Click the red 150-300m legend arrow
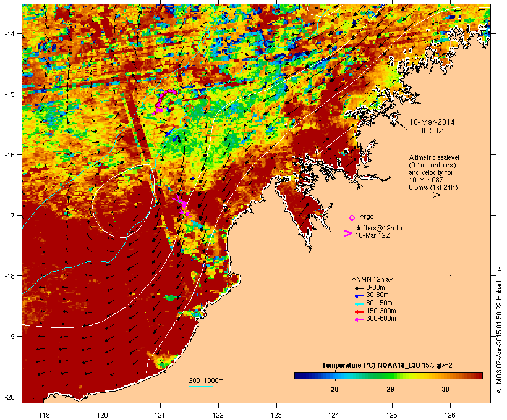The image size is (507, 420). coord(359,311)
